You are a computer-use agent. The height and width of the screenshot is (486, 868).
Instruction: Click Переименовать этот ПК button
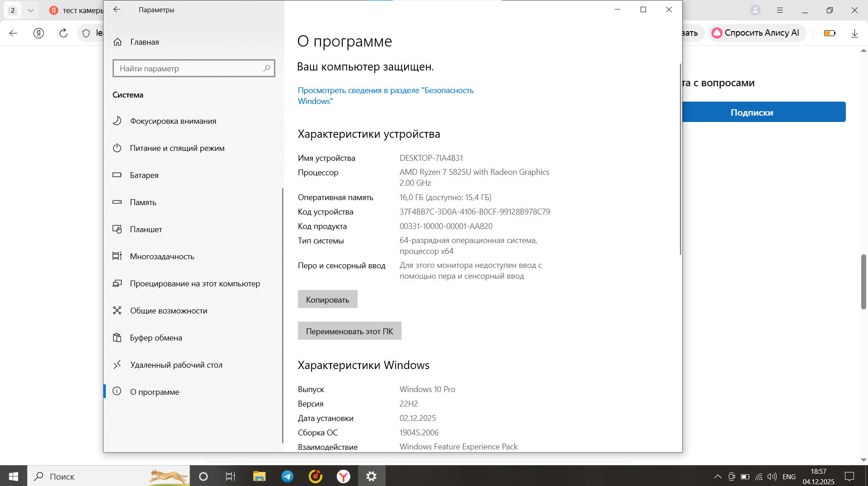click(349, 331)
